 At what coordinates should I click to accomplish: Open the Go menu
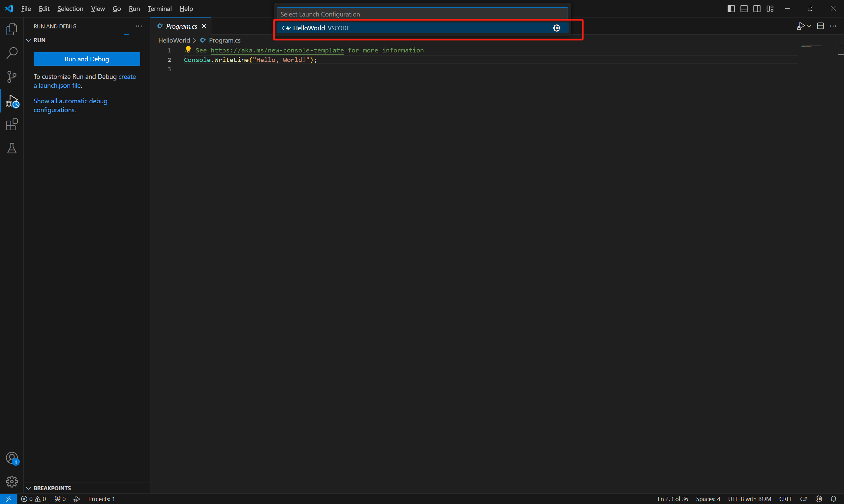pyautogui.click(x=117, y=9)
